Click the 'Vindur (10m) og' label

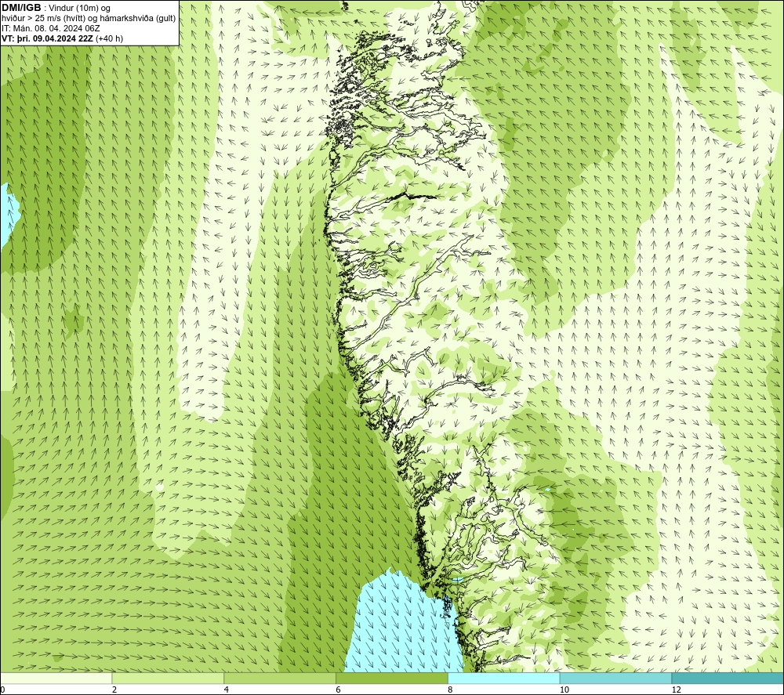(x=81, y=9)
